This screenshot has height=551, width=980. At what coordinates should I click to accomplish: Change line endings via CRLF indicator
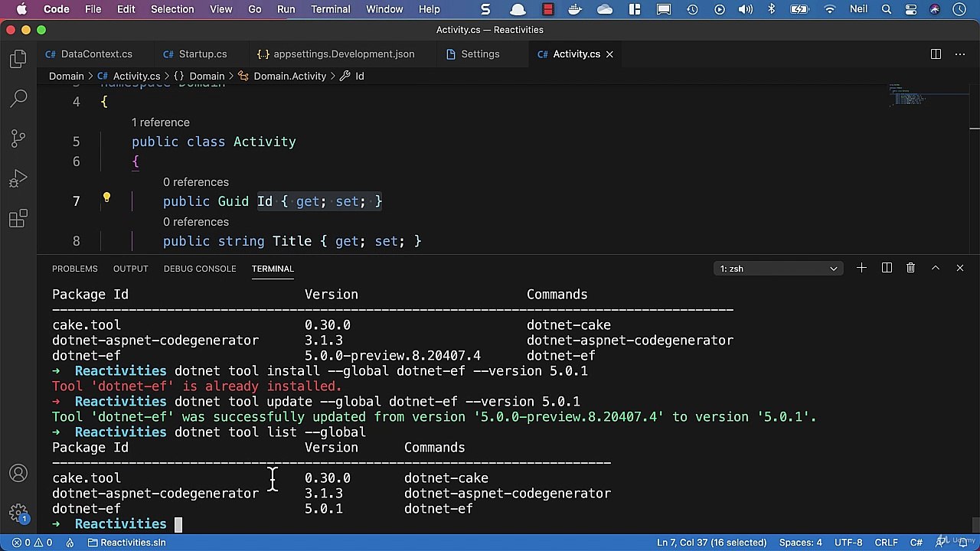point(887,543)
